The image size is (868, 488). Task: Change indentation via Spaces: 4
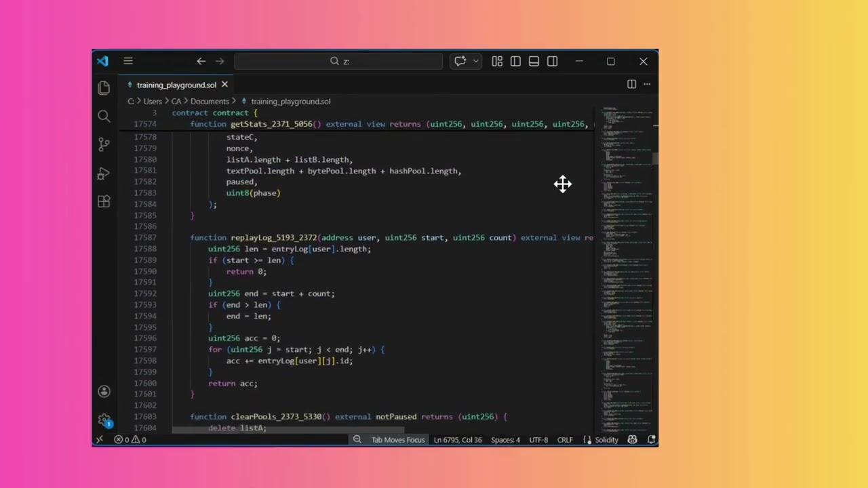pos(505,439)
